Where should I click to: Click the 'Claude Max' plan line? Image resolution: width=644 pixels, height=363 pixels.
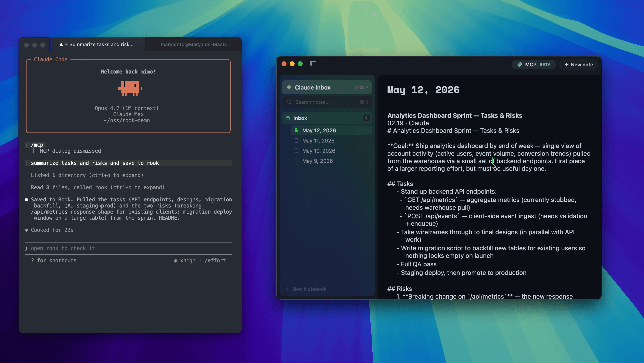click(x=128, y=115)
